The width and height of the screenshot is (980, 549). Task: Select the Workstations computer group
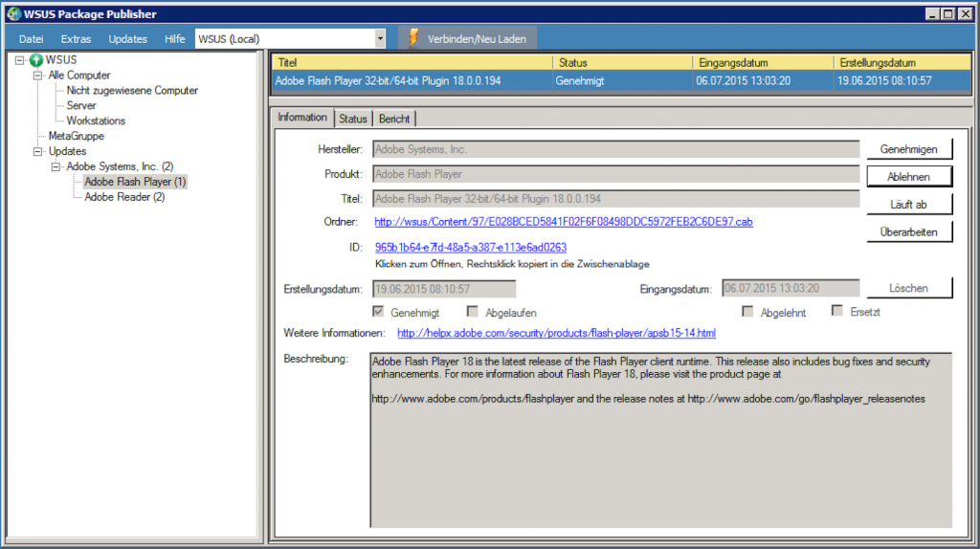[96, 121]
